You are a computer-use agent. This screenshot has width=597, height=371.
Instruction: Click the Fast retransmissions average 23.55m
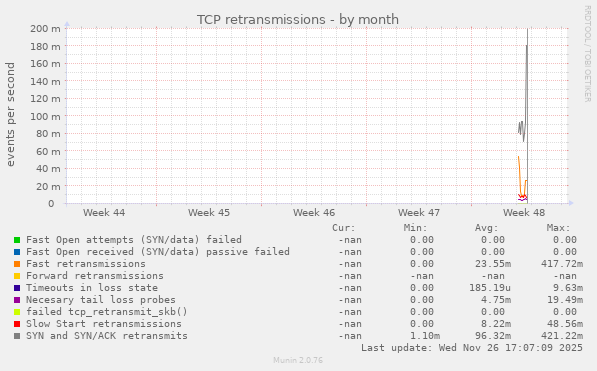493,264
